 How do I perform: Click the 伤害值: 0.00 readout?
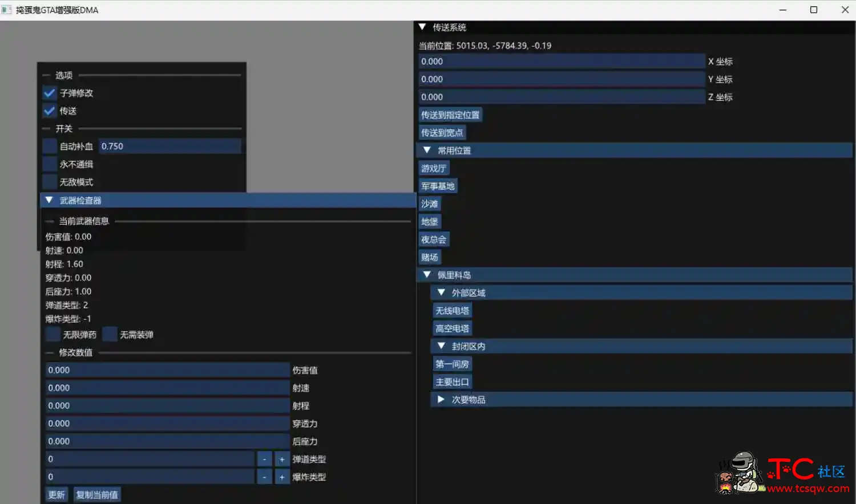point(68,237)
